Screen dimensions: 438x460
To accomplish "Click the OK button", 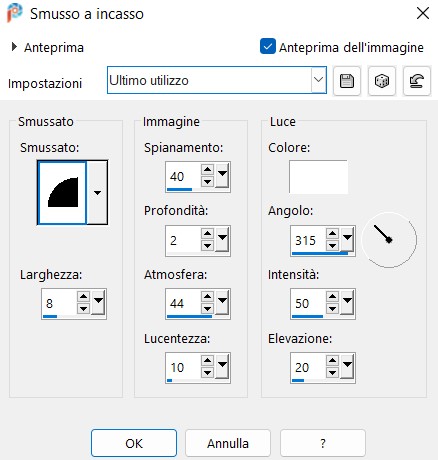I will (x=134, y=443).
